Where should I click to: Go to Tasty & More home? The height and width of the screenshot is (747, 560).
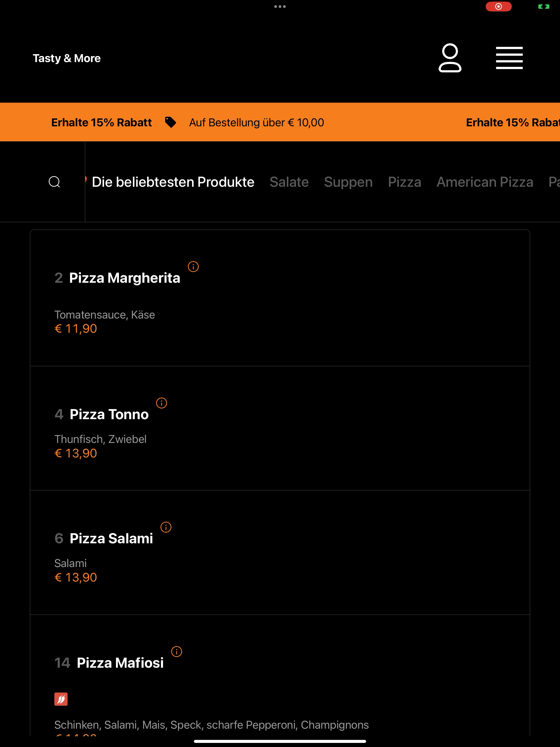66,58
